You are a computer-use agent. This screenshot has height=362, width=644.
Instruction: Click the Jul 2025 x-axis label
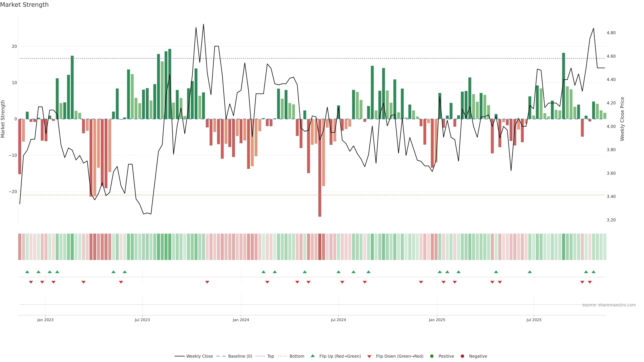coord(534,320)
